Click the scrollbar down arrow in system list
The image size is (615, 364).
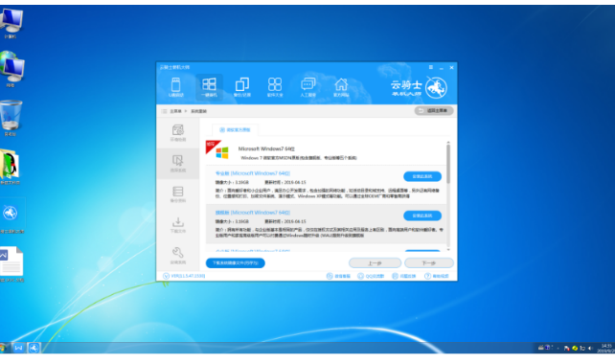(448, 249)
